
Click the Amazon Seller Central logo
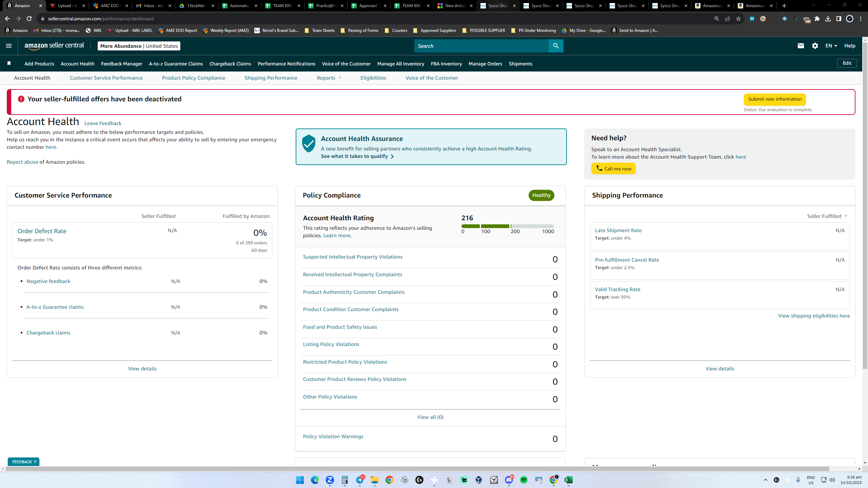(x=54, y=46)
